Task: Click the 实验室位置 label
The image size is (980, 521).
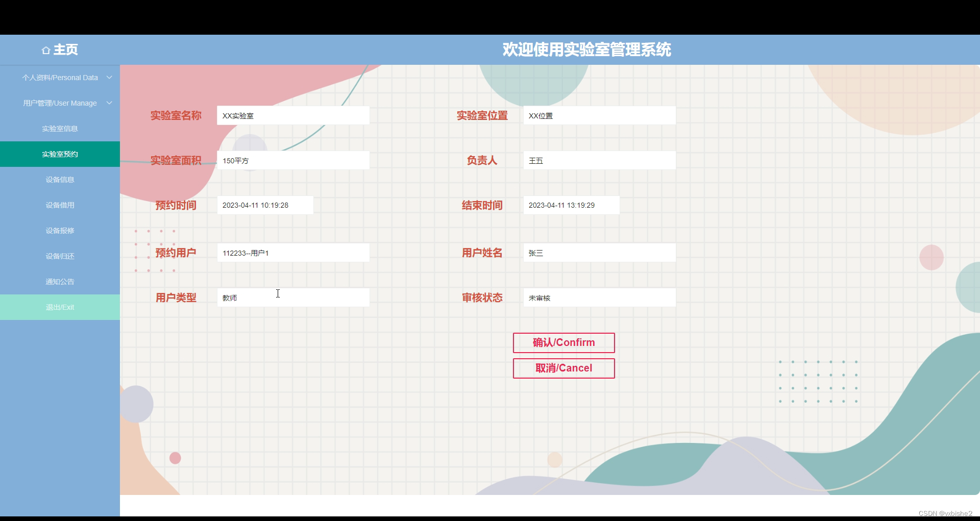Action: (x=482, y=116)
